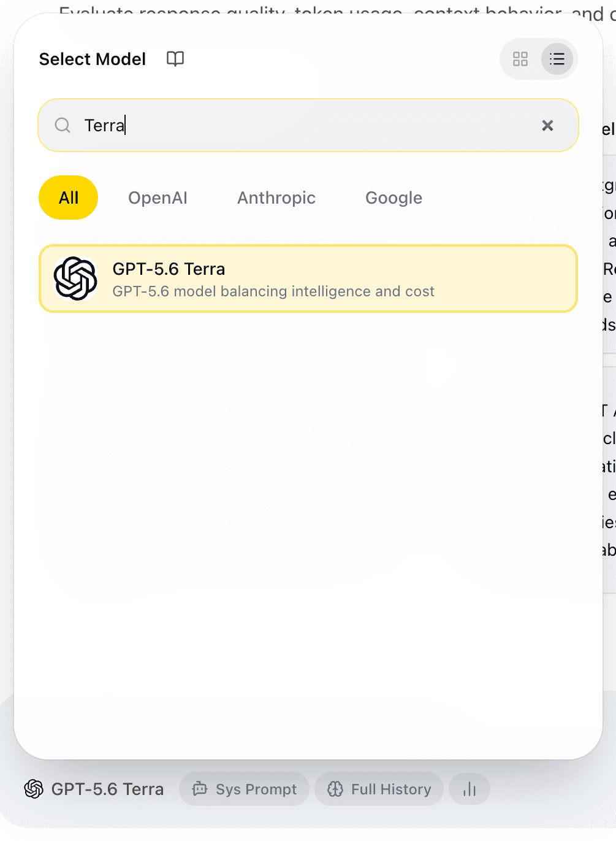This screenshot has width=616, height=841.
Task: Click the model description 'GPT-5.6 model balancing intelligence and cost'
Action: tap(273, 291)
